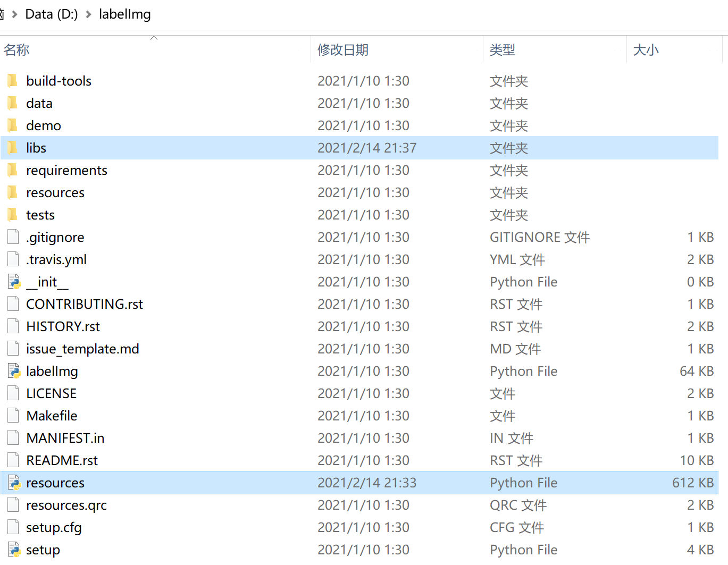Click the file icon beside .gitignore
This screenshot has height=565, width=728.
pyautogui.click(x=13, y=237)
